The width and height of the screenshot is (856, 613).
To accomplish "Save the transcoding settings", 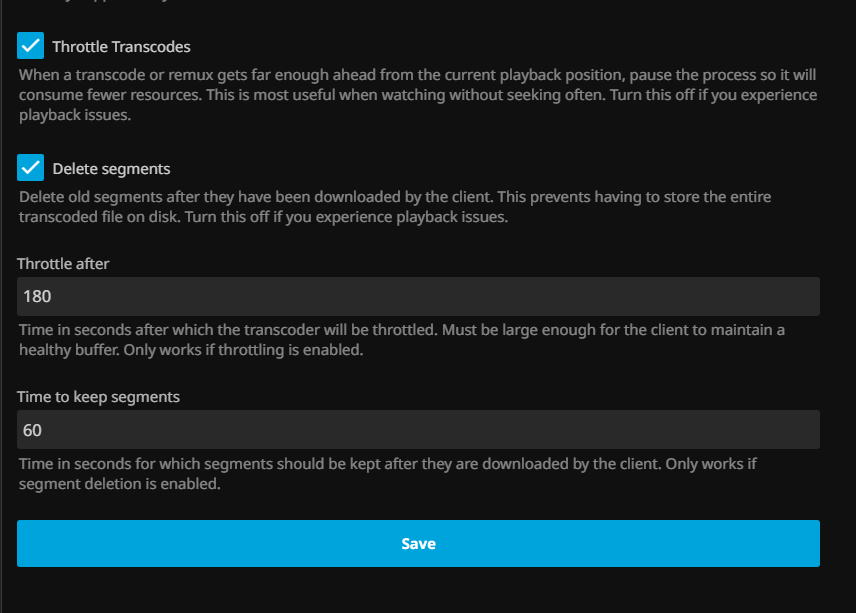I will pyautogui.click(x=418, y=544).
